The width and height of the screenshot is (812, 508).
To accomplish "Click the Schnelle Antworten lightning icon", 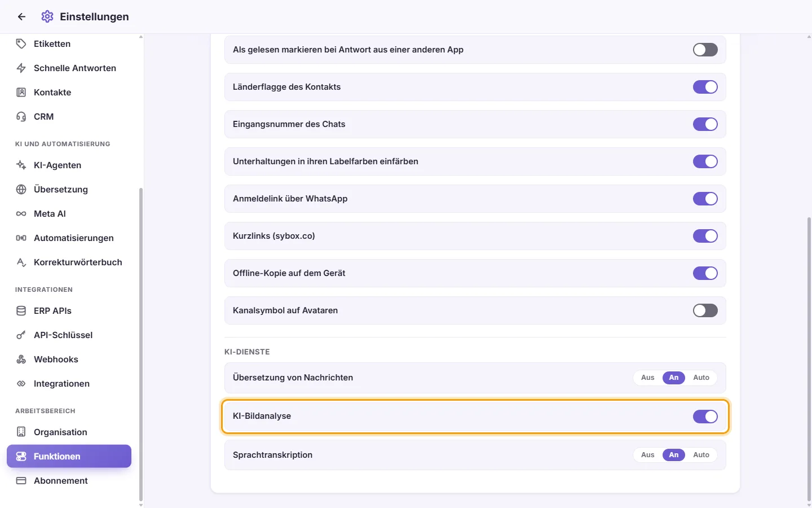I will [x=21, y=68].
